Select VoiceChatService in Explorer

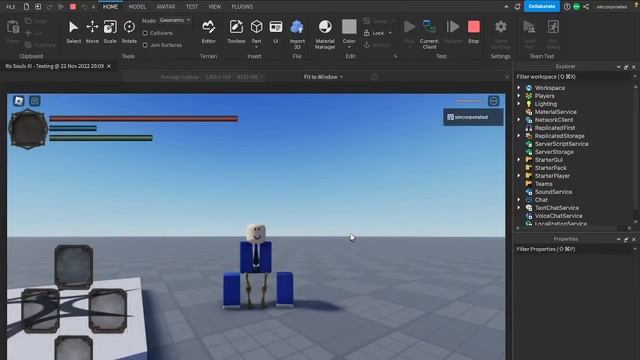coord(558,216)
